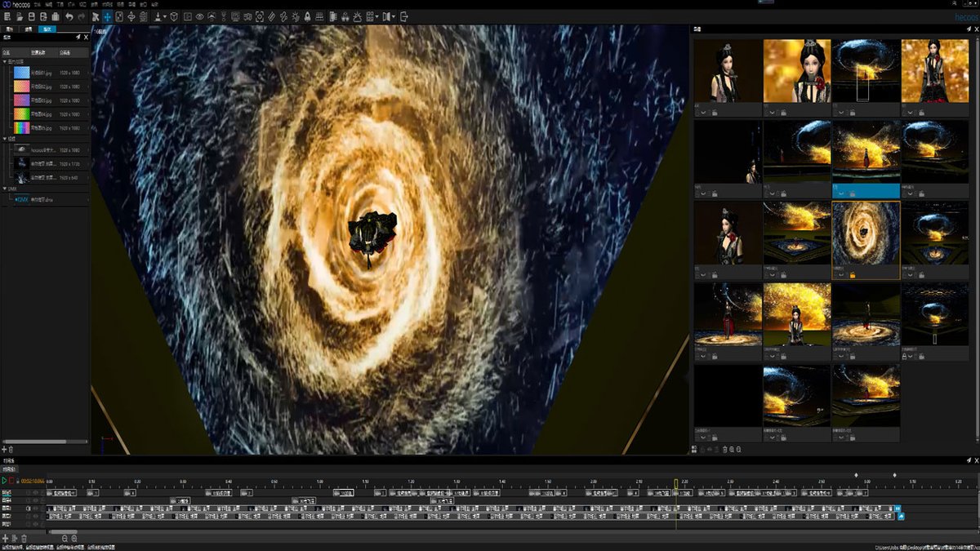Image resolution: width=980 pixels, height=551 pixels.
Task: Toggle eye visibility on the bottom timeline track
Action: [35, 524]
